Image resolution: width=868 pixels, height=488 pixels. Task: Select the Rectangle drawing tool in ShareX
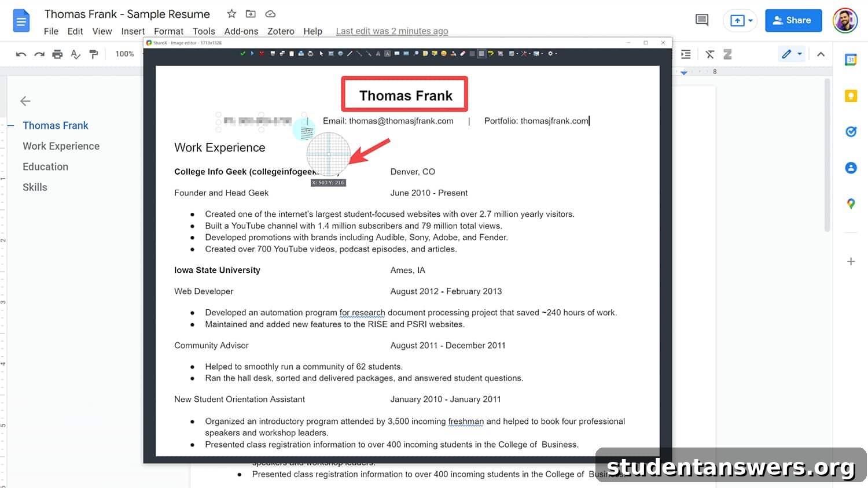pos(331,53)
